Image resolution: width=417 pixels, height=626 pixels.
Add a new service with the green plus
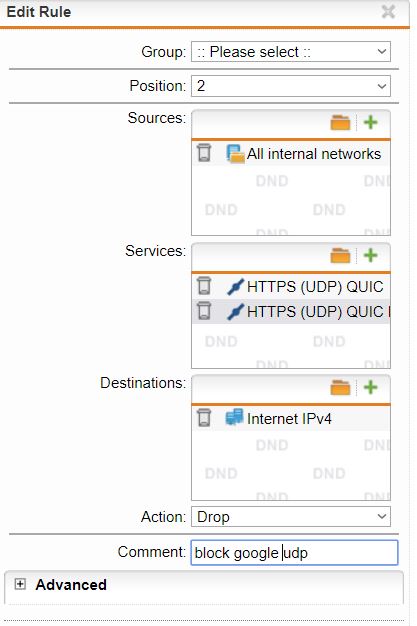click(x=370, y=255)
